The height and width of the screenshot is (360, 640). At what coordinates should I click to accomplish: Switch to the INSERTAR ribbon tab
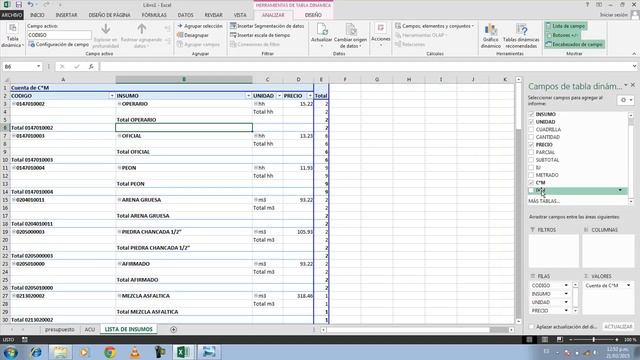coord(66,15)
